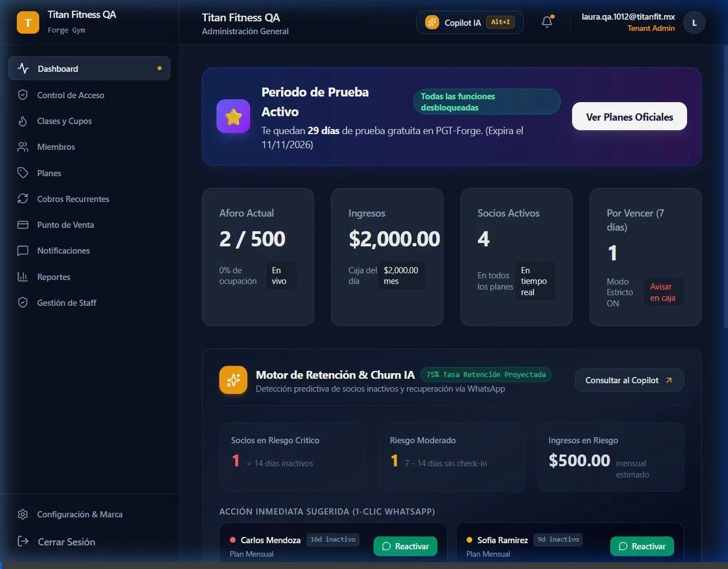Viewport: 728px width, 569px height.
Task: Open the Dashboard menu item
Action: 89,68
